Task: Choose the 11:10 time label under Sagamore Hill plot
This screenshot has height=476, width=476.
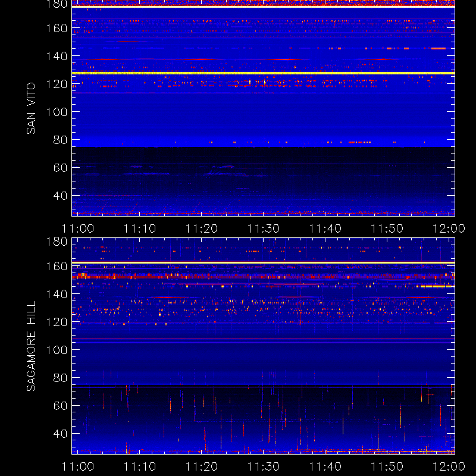Action: 140,466
